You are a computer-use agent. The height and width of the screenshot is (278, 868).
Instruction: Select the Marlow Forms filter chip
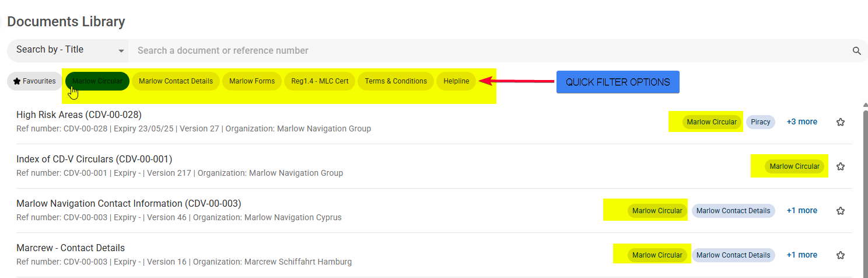(252, 81)
